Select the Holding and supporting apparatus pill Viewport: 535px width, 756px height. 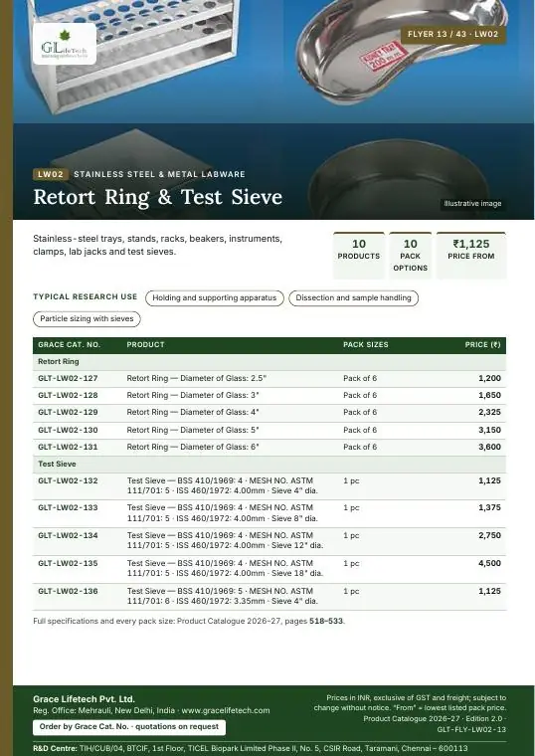pos(215,298)
